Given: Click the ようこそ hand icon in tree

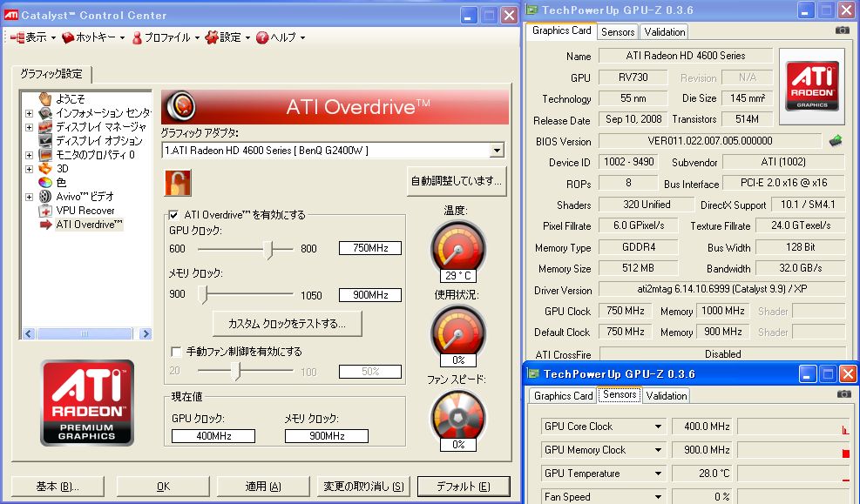Looking at the screenshot, I should coord(45,98).
